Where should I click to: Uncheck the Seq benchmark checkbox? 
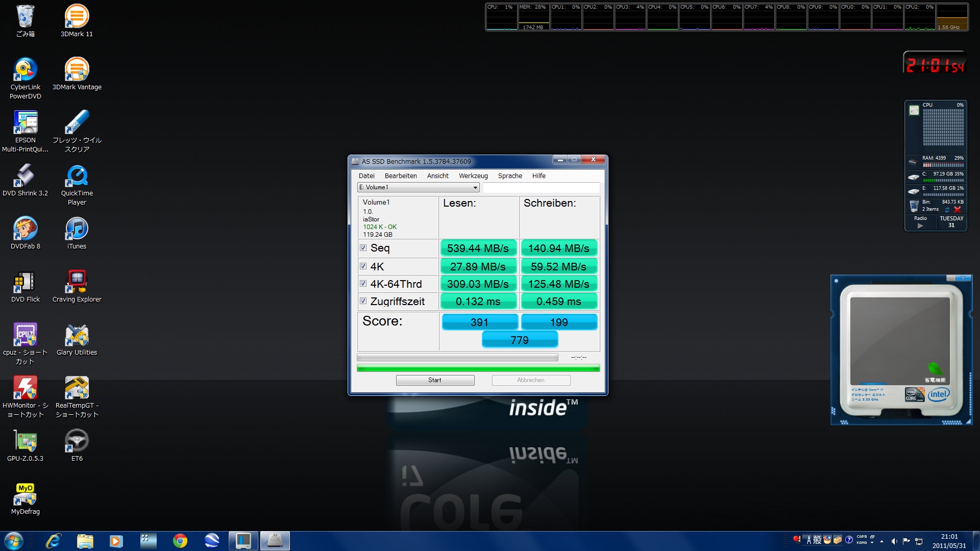[x=363, y=248]
